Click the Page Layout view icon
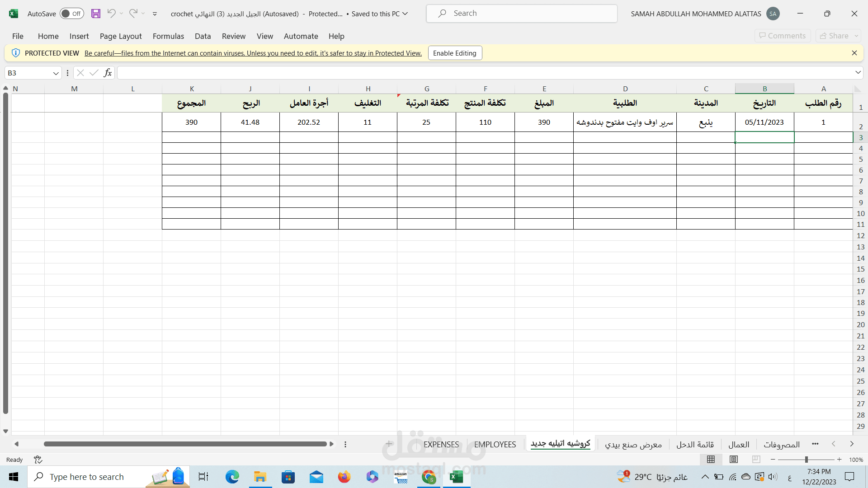Screen dimensions: 868x488 [734, 460]
